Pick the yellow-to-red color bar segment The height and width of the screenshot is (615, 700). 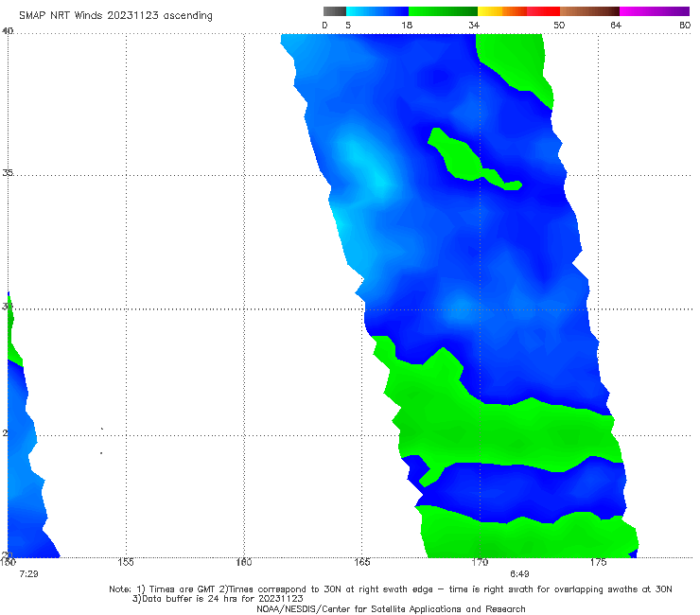(x=518, y=11)
